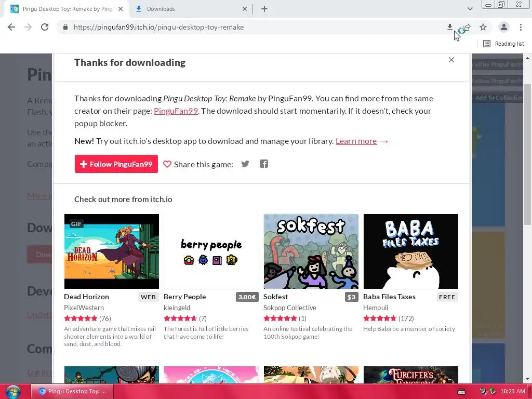Viewport: 532px width, 399px height.
Task: Click the system tray network icon
Action: [x=493, y=392]
